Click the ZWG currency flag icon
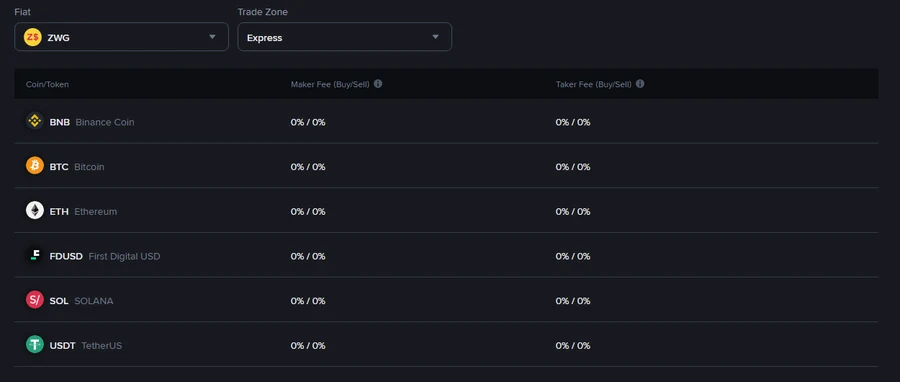This screenshot has height=382, width=900. click(33, 37)
